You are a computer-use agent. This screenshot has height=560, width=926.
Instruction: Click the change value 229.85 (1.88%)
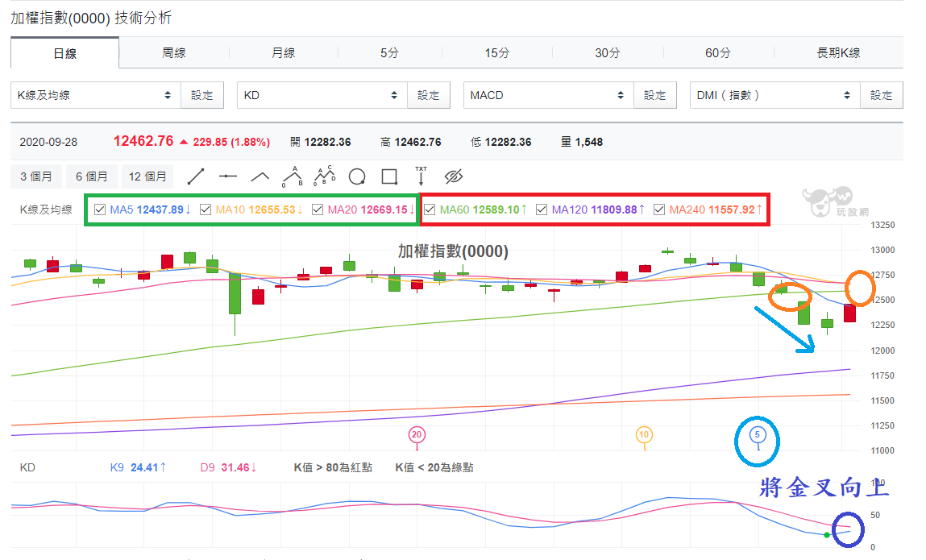pos(231,142)
